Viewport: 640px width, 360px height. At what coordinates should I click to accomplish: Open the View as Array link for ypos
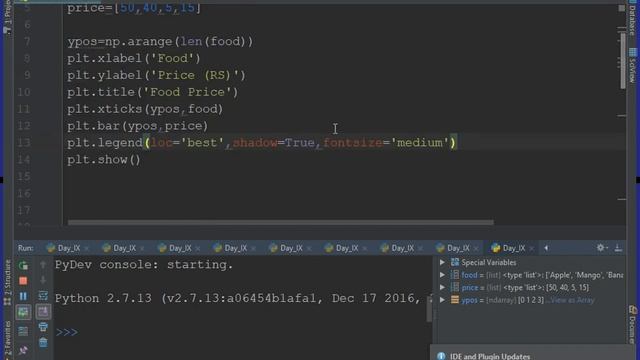click(571, 300)
